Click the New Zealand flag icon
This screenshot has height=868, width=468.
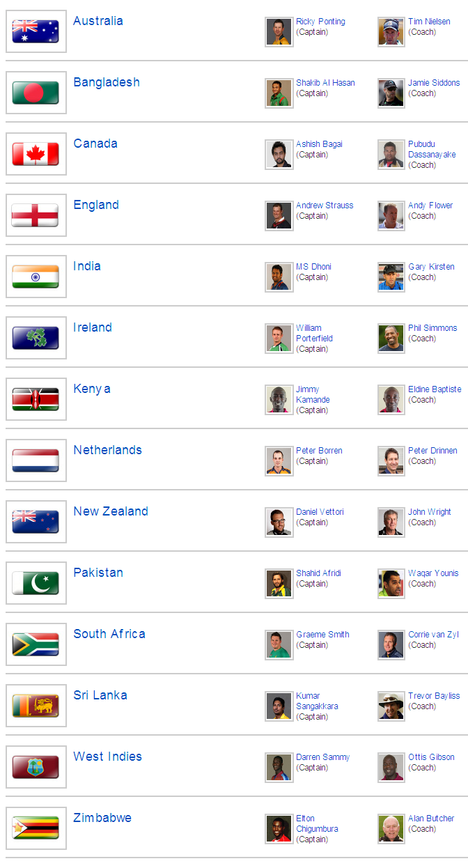tap(36, 522)
